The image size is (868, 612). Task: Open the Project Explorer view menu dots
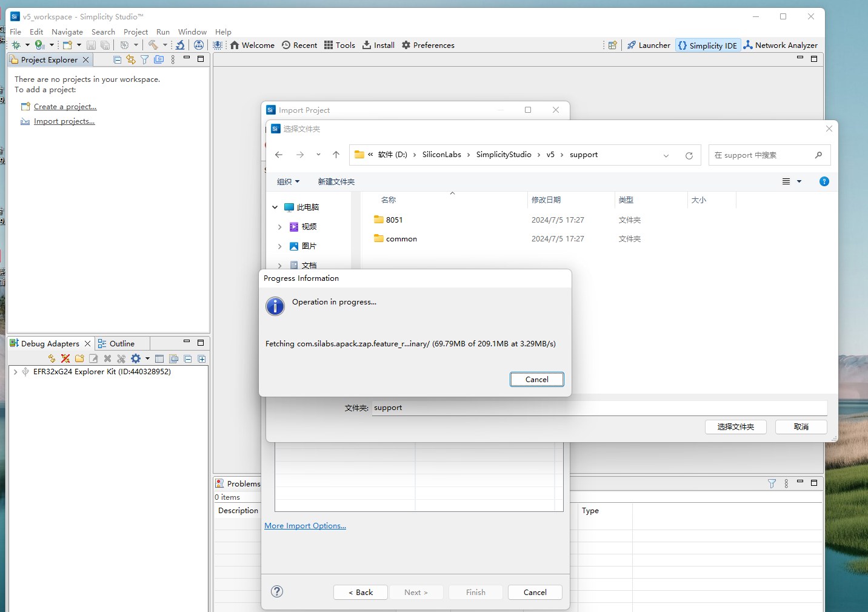click(x=173, y=59)
